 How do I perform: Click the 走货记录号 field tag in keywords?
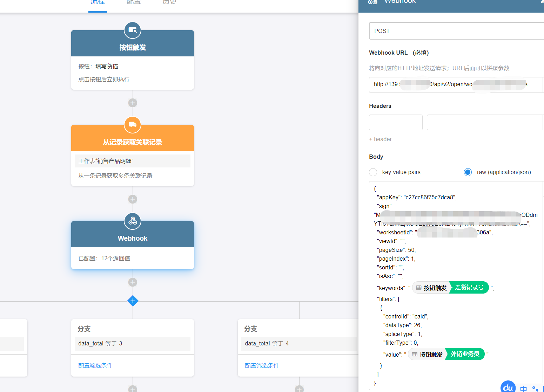469,288
